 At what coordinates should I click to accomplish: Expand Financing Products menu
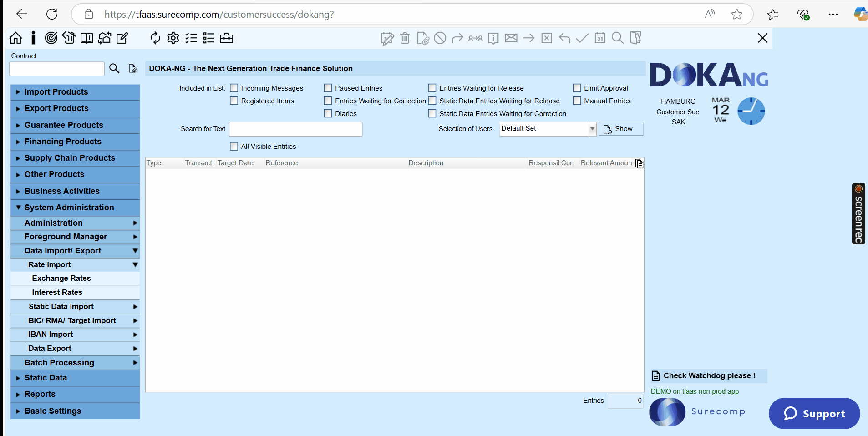pos(75,142)
